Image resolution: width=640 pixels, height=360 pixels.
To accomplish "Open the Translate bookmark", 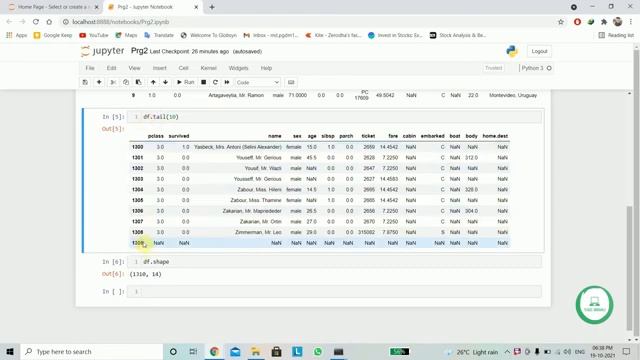I will 159,36.
